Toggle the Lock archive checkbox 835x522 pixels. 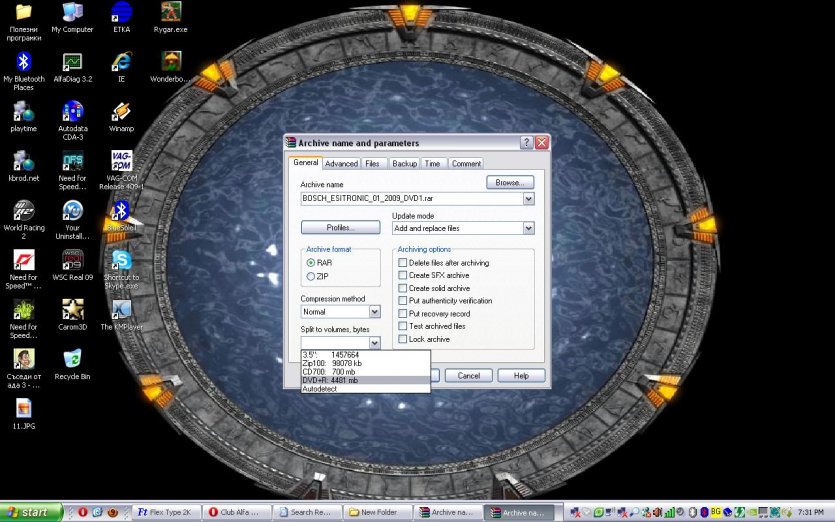[x=403, y=339]
